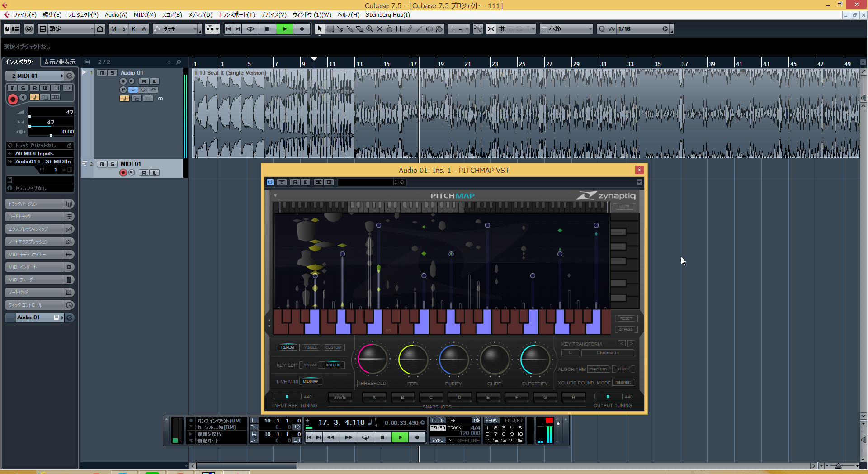Open plugin window functions menu arrow

click(639, 182)
